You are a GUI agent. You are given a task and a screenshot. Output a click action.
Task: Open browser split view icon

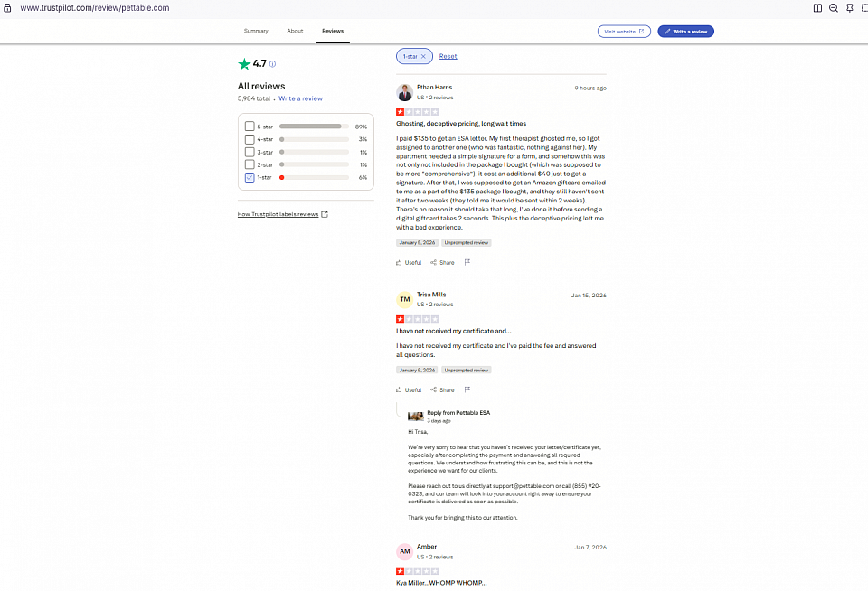[x=817, y=8]
